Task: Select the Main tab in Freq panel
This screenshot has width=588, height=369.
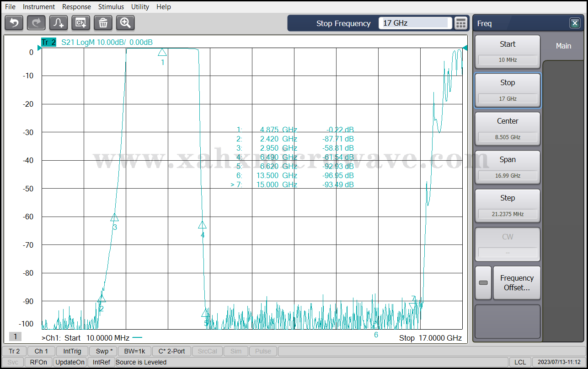Action: 563,46
